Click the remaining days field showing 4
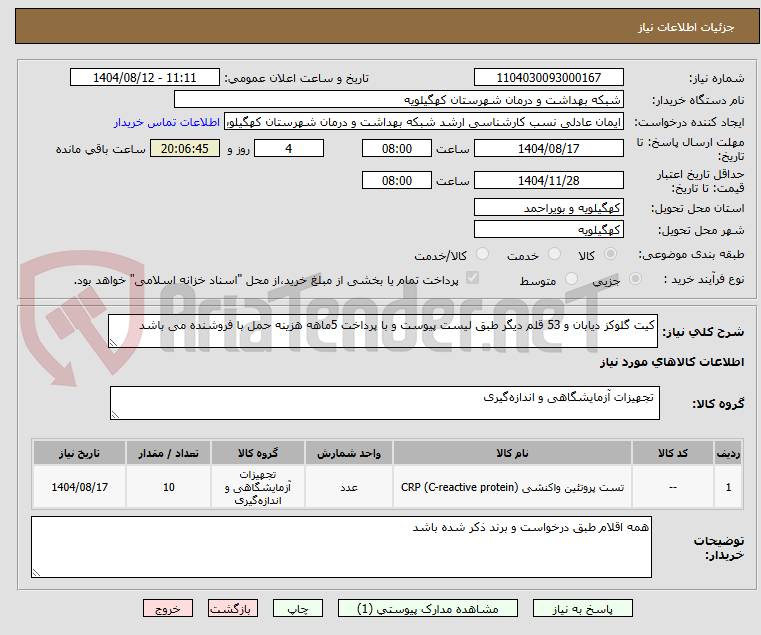This screenshot has width=761, height=635. click(x=289, y=149)
